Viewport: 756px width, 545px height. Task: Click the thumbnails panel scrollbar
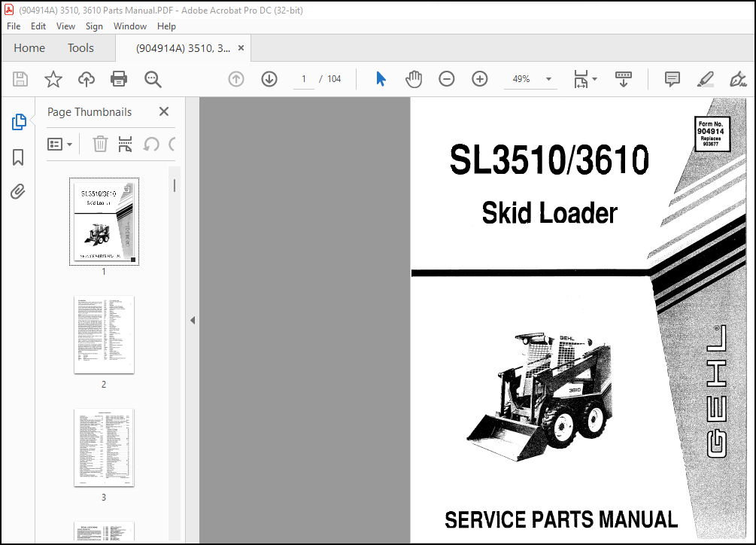(x=175, y=186)
